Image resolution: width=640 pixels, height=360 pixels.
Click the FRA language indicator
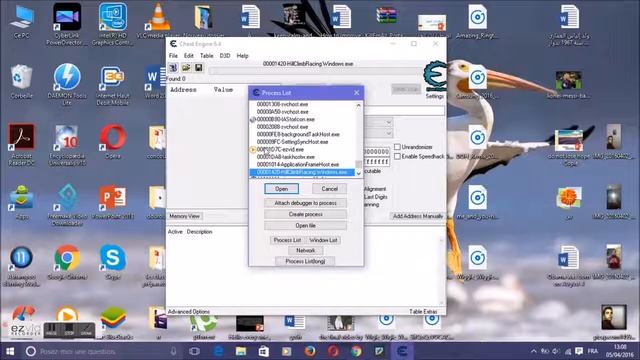[593, 351]
